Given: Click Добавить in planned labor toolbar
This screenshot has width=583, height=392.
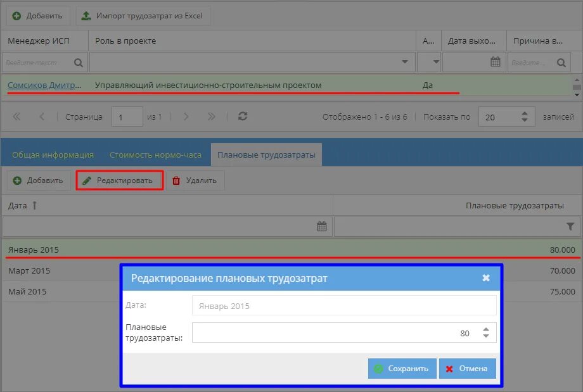Looking at the screenshot, I should click(38, 180).
